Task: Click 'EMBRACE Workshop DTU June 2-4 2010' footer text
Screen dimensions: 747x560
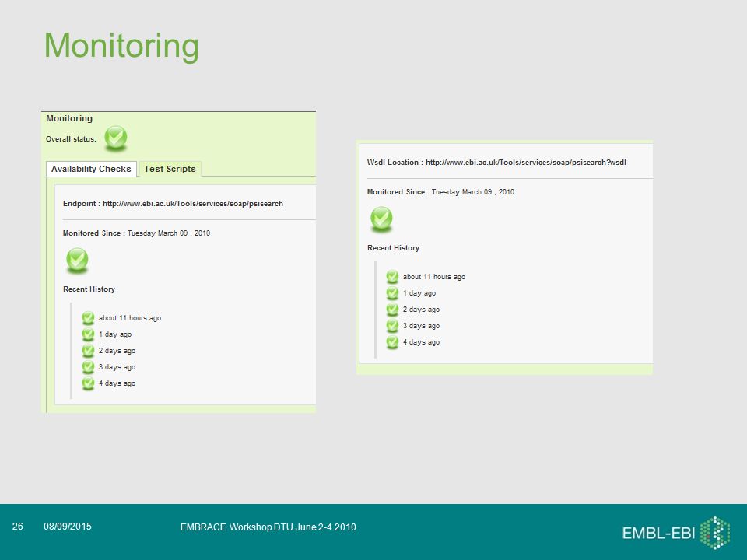Action: 268,527
